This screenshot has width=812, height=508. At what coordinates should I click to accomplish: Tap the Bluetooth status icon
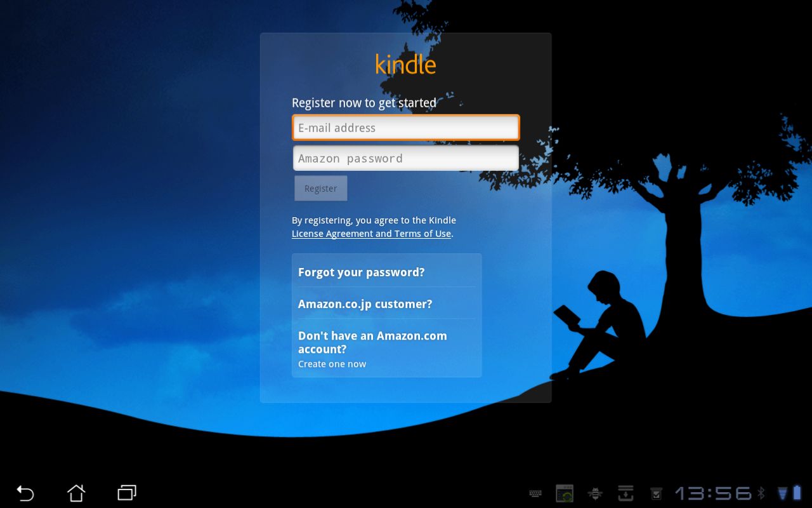(761, 493)
